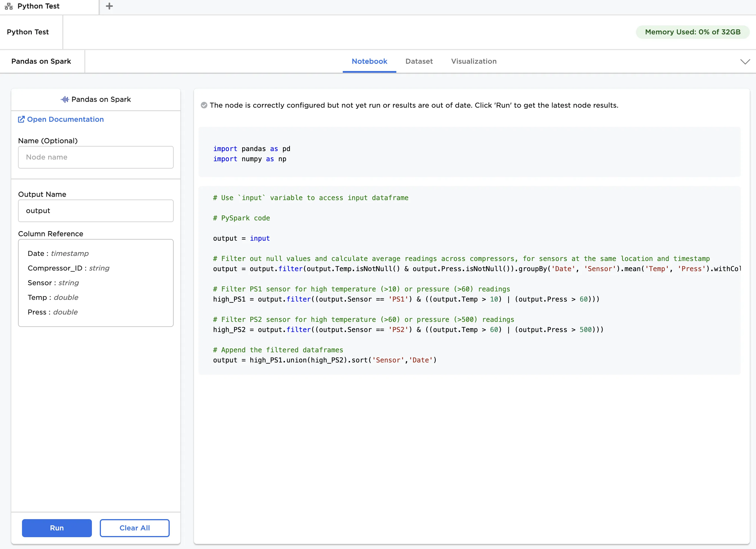
Task: Click the Pandas on Spark node label
Action: 41,61
